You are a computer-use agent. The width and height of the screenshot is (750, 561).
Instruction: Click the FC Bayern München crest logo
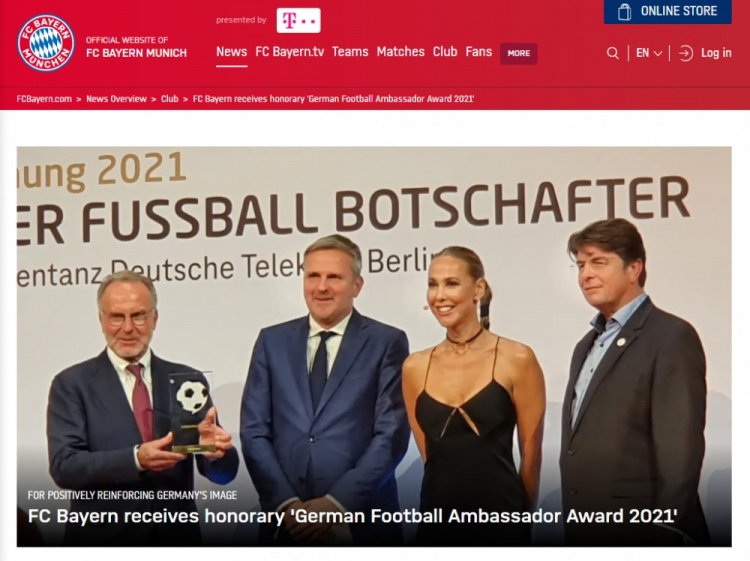point(46,43)
